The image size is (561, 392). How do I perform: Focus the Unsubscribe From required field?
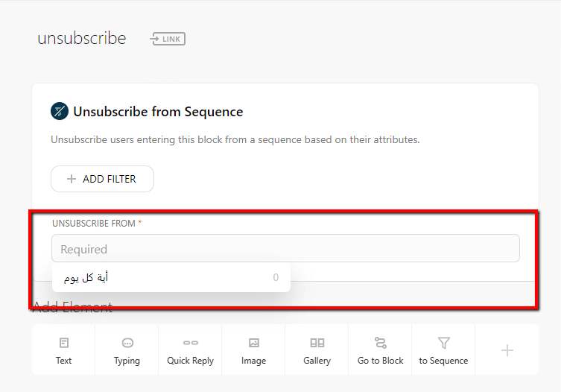[x=285, y=248]
